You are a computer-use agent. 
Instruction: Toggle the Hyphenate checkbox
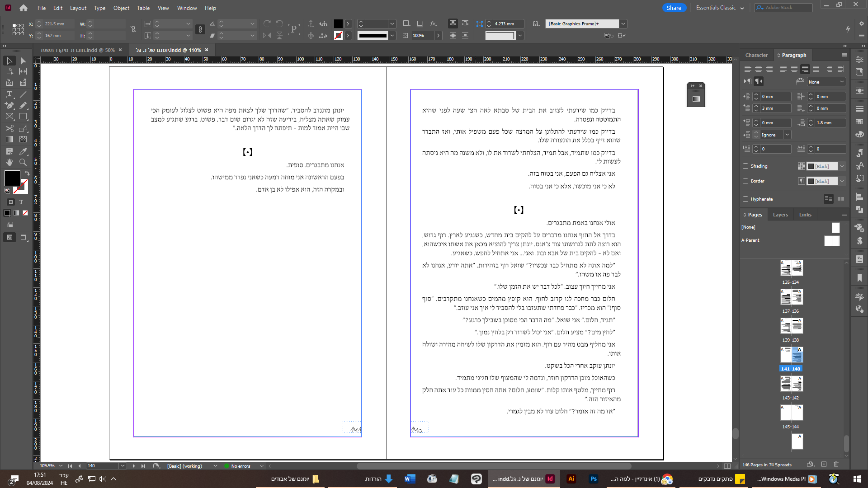[745, 199]
